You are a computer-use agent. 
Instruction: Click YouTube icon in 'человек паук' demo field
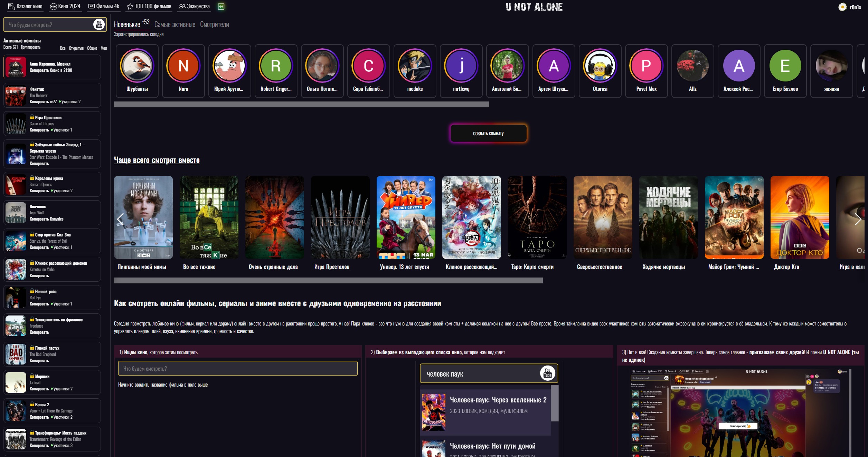(548, 373)
